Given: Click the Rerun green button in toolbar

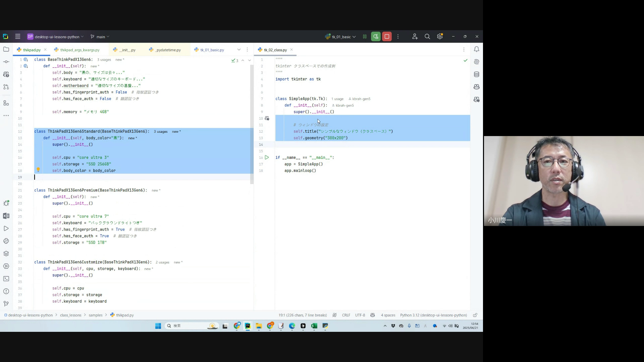Looking at the screenshot, I should 376,37.
